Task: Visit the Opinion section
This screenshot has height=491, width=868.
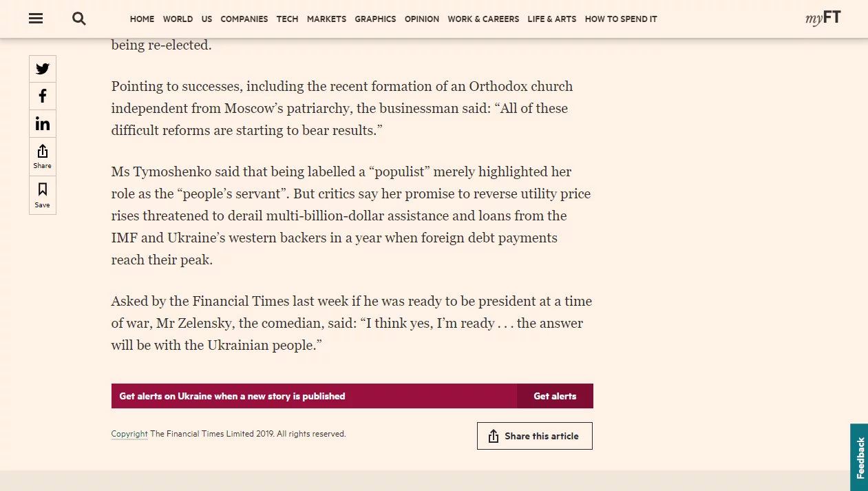Action: (422, 19)
